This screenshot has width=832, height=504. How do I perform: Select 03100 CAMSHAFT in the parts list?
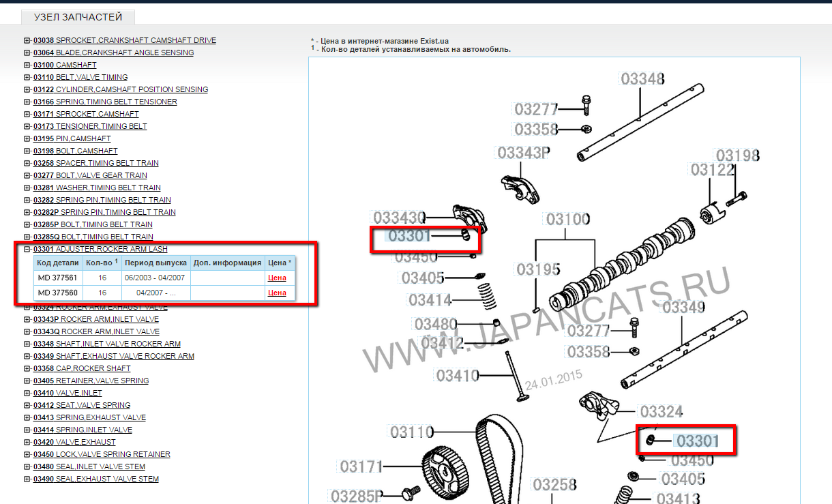coord(65,65)
